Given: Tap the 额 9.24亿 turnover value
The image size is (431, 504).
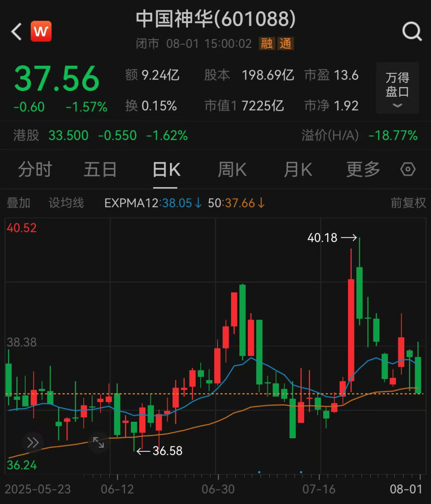Looking at the screenshot, I should 152,75.
